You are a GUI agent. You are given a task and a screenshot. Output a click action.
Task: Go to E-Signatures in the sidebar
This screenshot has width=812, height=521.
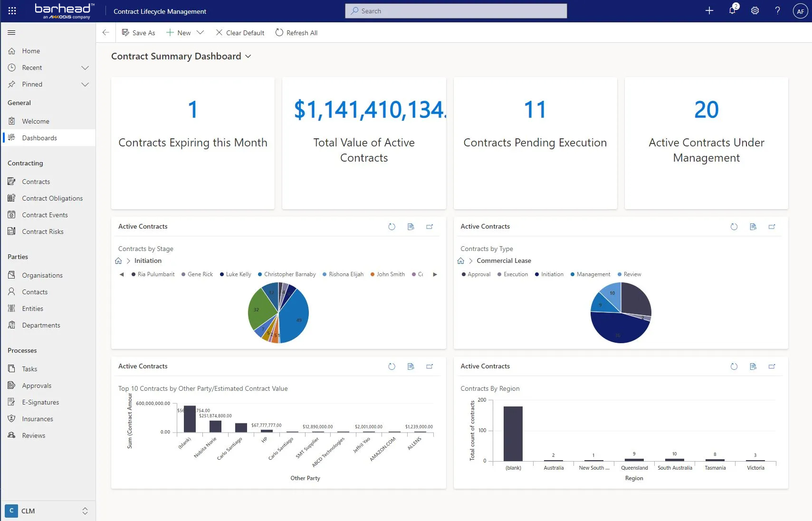[40, 402]
